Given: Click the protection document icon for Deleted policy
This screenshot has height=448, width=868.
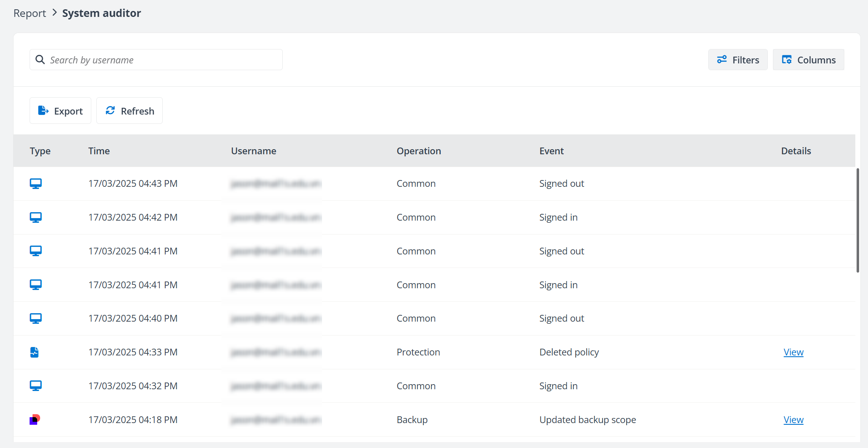Looking at the screenshot, I should pyautogui.click(x=35, y=352).
